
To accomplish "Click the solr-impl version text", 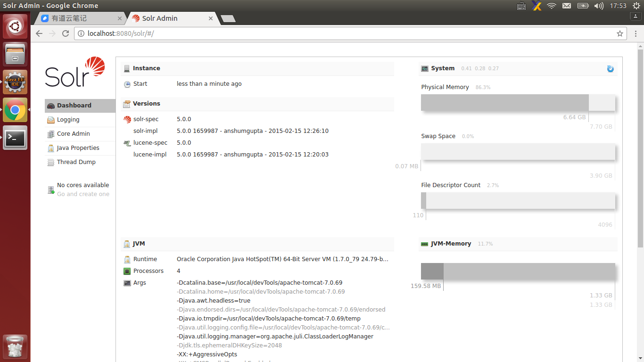I will pos(253,131).
